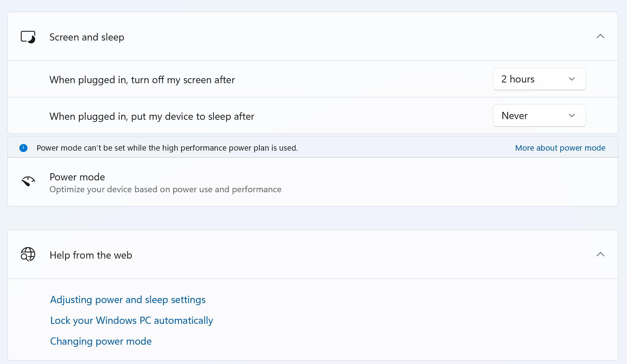Open Adjusting power and sleep settings link
The height and width of the screenshot is (364, 627).
(128, 300)
